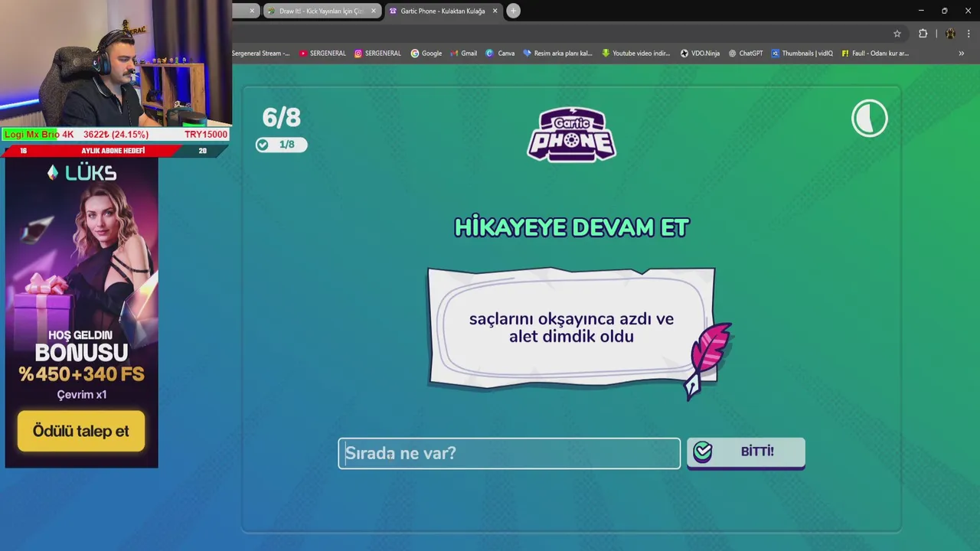Open a new browser tab
This screenshot has width=980, height=551.
tap(514, 11)
